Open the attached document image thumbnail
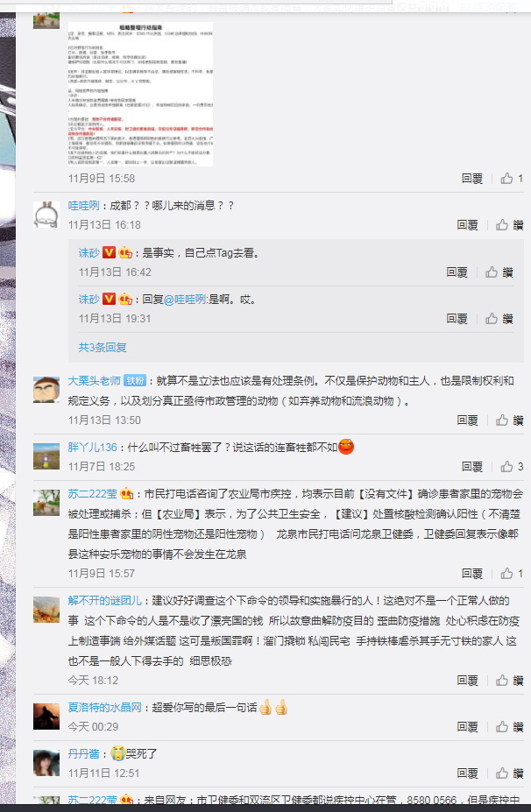The width and height of the screenshot is (531, 812). coord(140,94)
